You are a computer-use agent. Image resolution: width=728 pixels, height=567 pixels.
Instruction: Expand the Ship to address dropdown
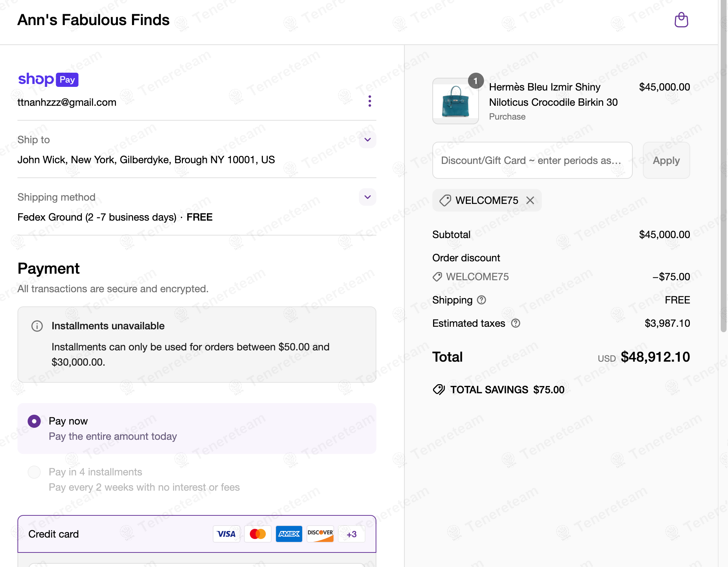coord(368,140)
